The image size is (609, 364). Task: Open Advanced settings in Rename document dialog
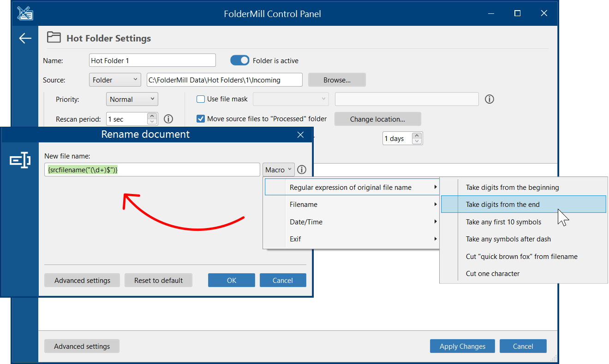point(82,280)
